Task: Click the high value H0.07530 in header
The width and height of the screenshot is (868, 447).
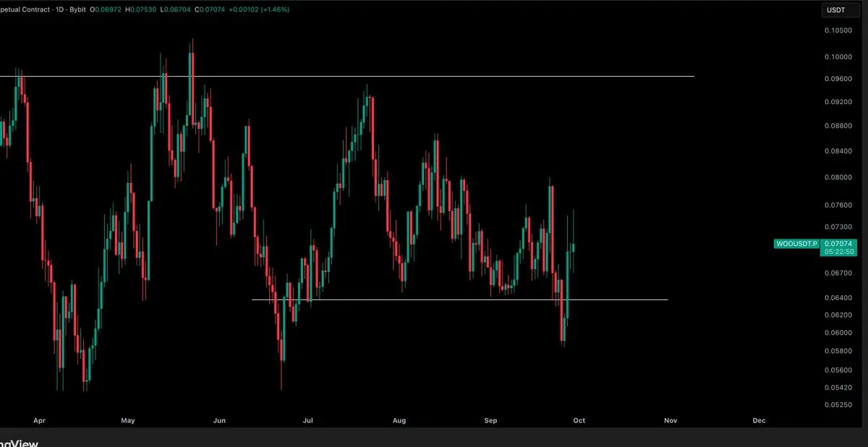Action: 140,9
